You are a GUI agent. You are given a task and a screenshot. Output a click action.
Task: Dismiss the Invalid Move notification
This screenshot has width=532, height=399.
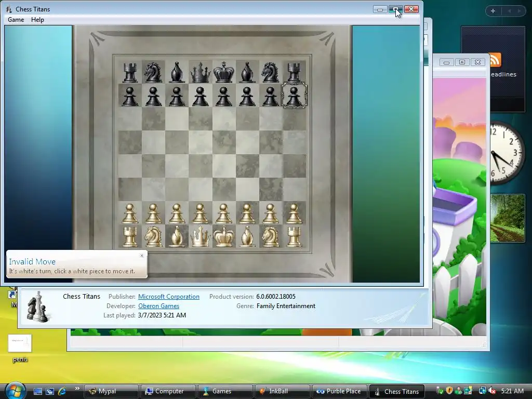142,256
